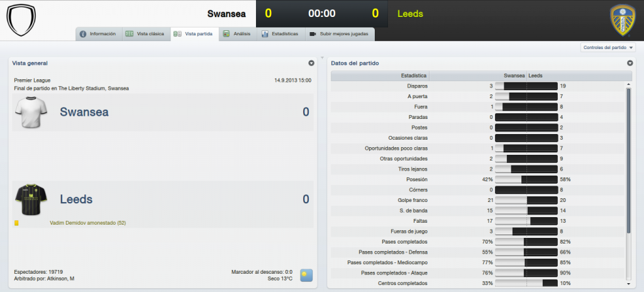Click Vadim Demidov amonestado link
Viewport: 644px width, 292px height.
click(x=88, y=223)
